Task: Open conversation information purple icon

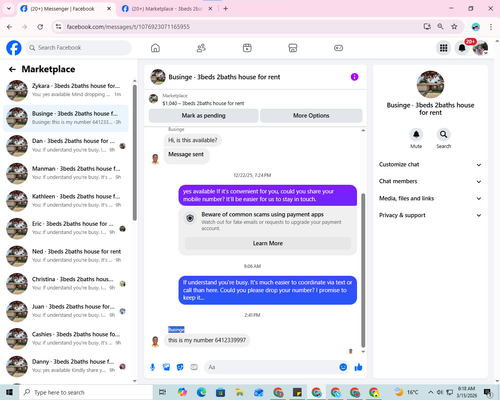Action: click(354, 77)
